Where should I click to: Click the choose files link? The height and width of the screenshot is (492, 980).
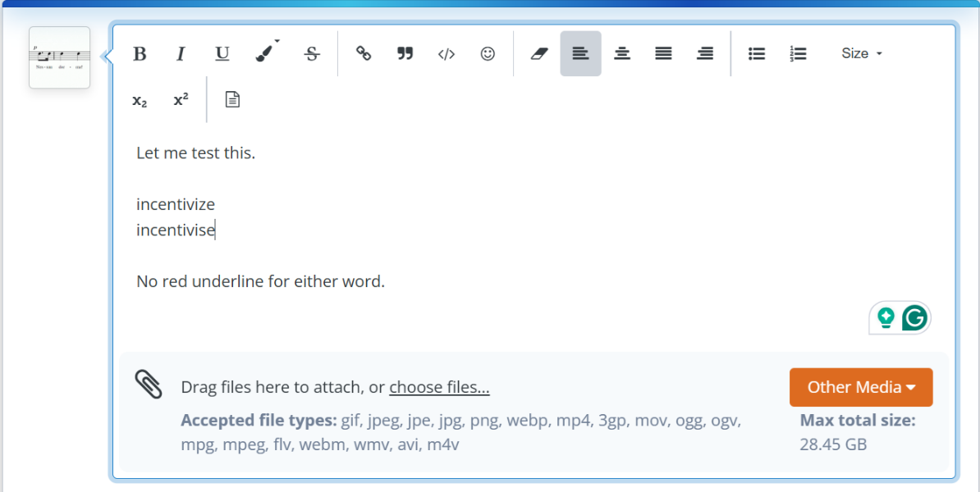(x=439, y=387)
